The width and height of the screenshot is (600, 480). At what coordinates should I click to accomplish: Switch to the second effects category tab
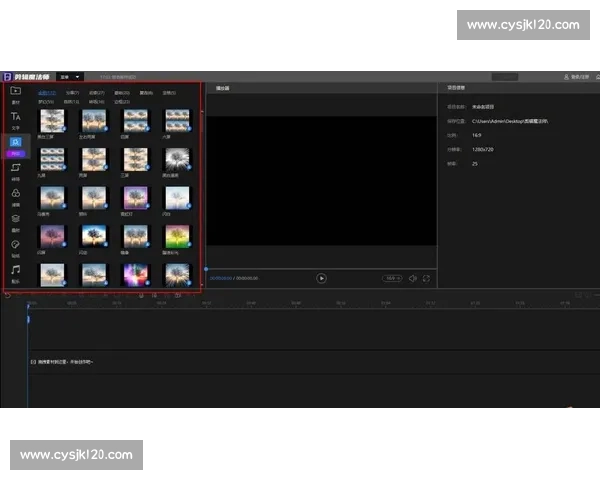click(73, 92)
